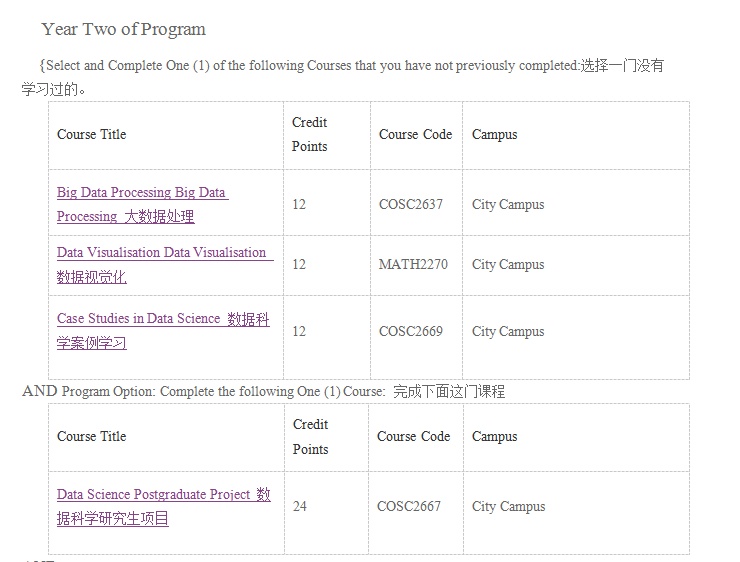This screenshot has height=562, width=740.
Task: Click the AND Program Option instruction text
Action: tap(263, 392)
